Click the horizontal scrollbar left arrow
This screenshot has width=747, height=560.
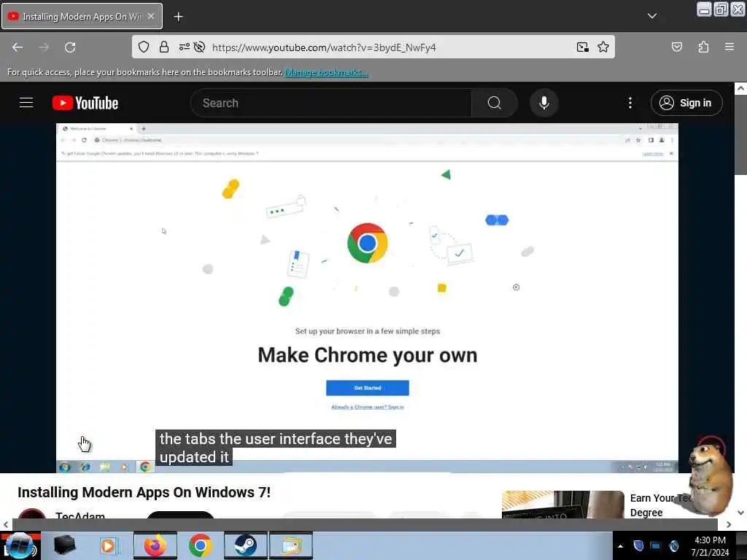6,525
